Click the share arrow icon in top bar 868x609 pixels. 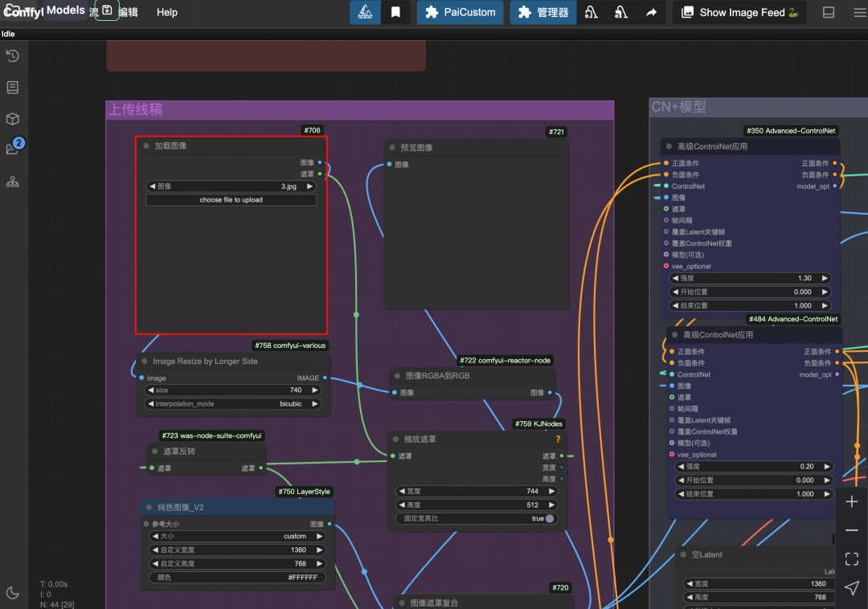coord(651,12)
